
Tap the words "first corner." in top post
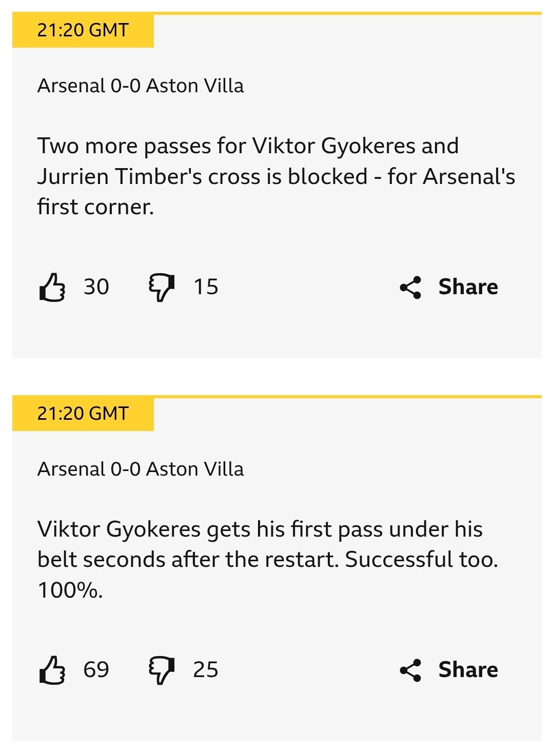(95, 207)
